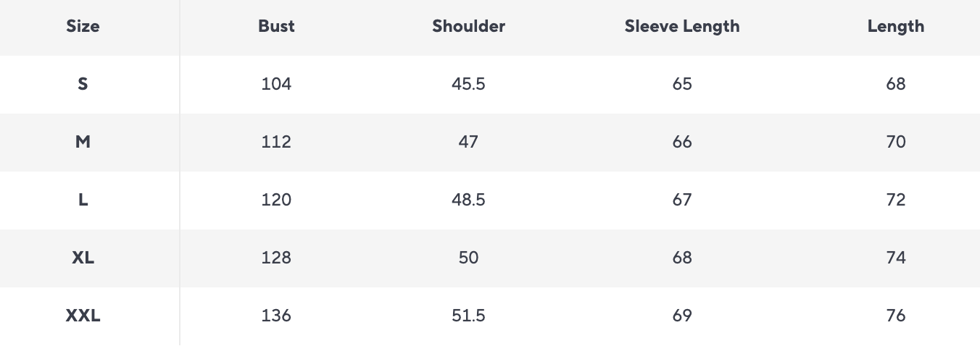Click sleeve length value 66 for M

682,142
